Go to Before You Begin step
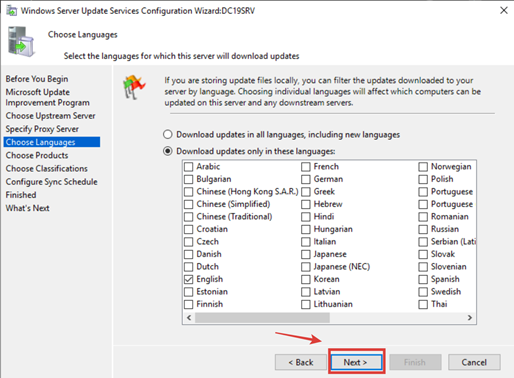The width and height of the screenshot is (514, 378). (37, 79)
